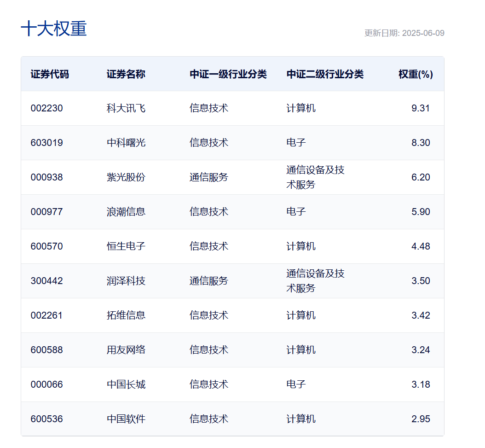Screen dimensions: 485x448
Task: Select stock name 用友网络
Action: coord(126,350)
